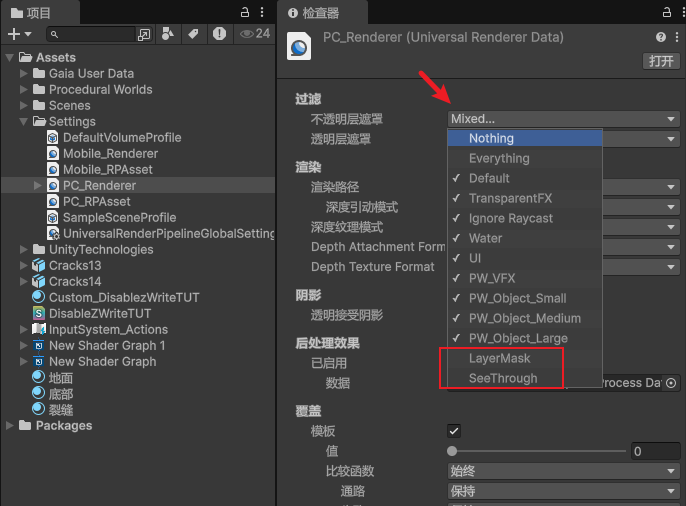Select the 裂缝 material icon
Screen dimensions: 686x506
click(38, 409)
